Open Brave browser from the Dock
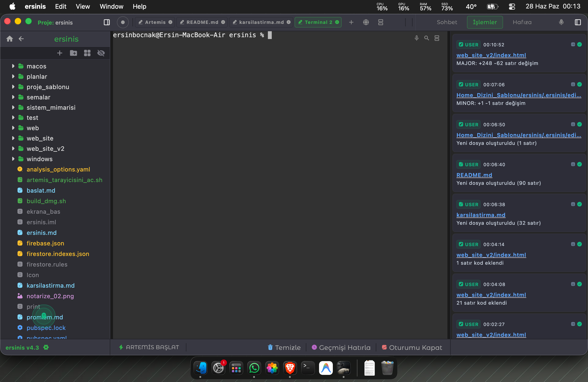Viewport: 588px width, 382px height. tap(290, 368)
